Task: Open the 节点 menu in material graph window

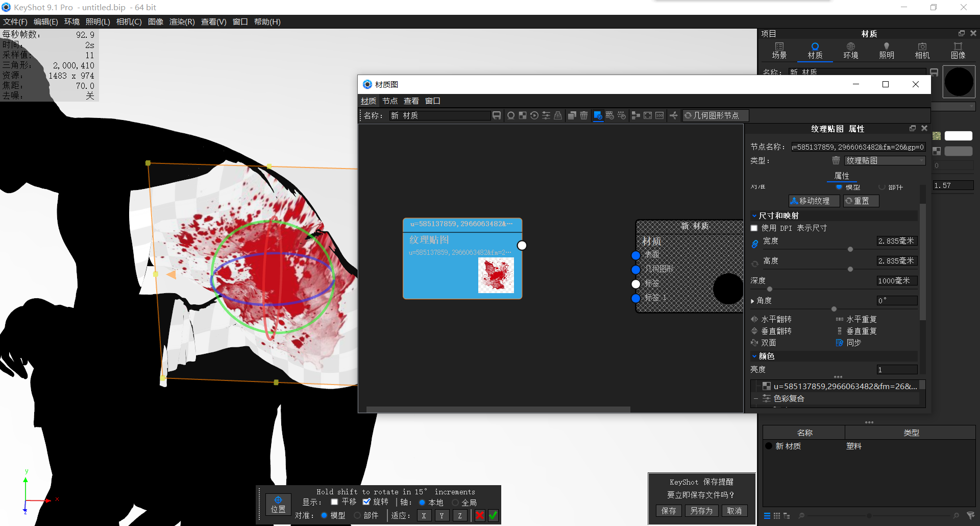Action: pyautogui.click(x=390, y=101)
